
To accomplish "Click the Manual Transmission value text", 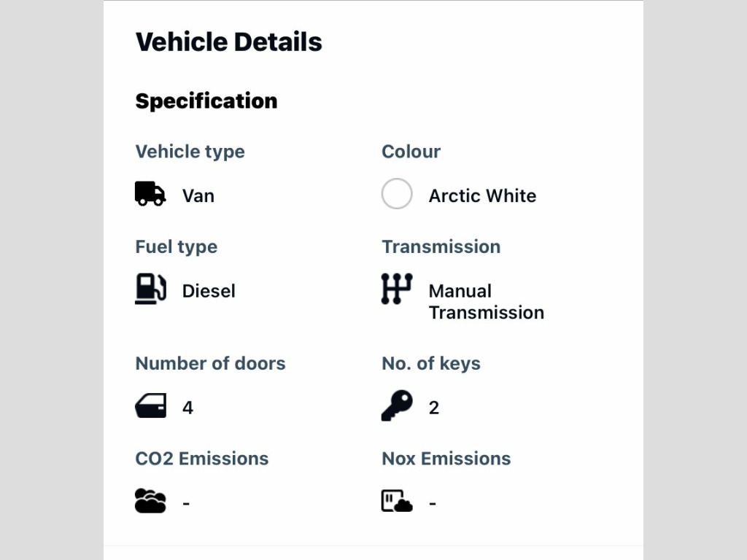I will 487,302.
